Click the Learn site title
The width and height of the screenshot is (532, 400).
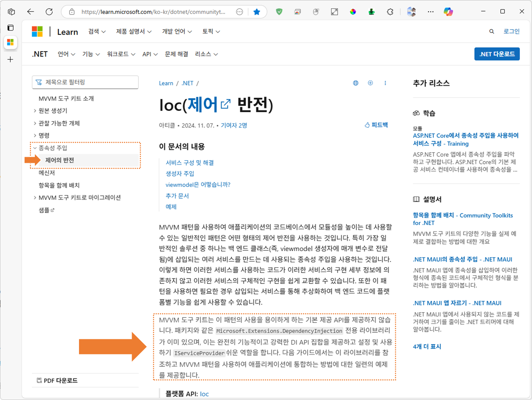(x=68, y=32)
